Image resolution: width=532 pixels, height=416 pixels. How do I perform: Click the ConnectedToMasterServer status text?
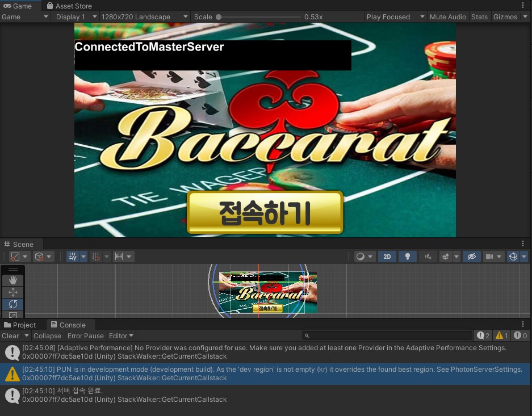[x=149, y=47]
